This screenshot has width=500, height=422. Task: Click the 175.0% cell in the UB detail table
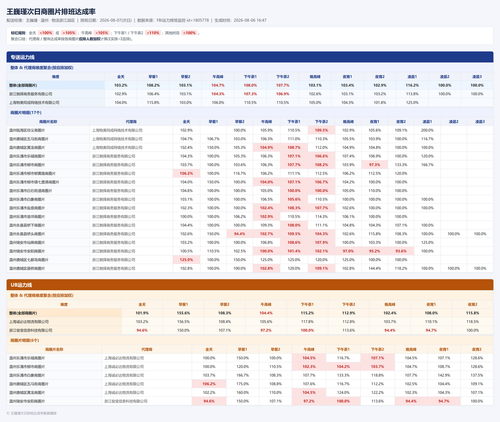point(243,384)
